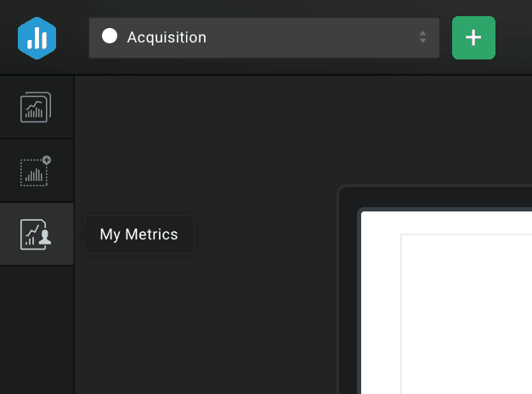Select the dotted chart icon with plus badge
This screenshot has height=394, width=532.
[x=36, y=171]
